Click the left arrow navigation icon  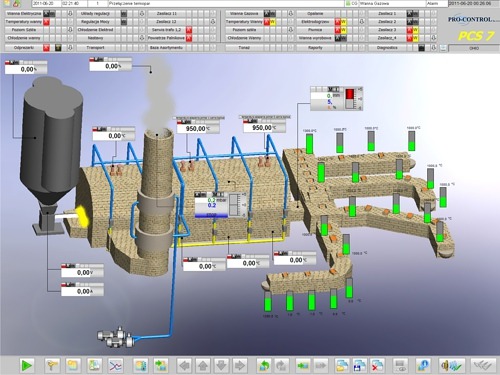click(x=184, y=366)
